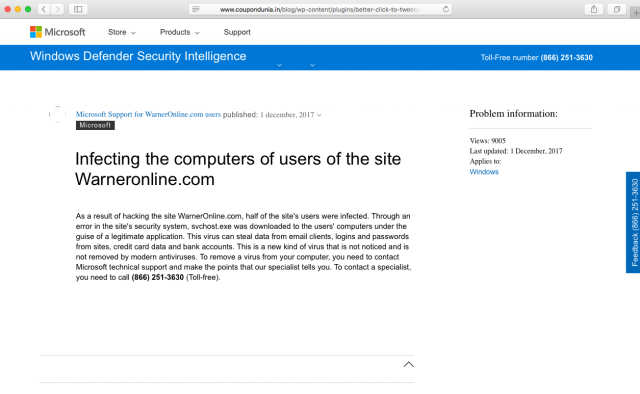The width and height of the screenshot is (640, 394).
Task: Click the yellow minimize window button
Action: [x=18, y=9]
